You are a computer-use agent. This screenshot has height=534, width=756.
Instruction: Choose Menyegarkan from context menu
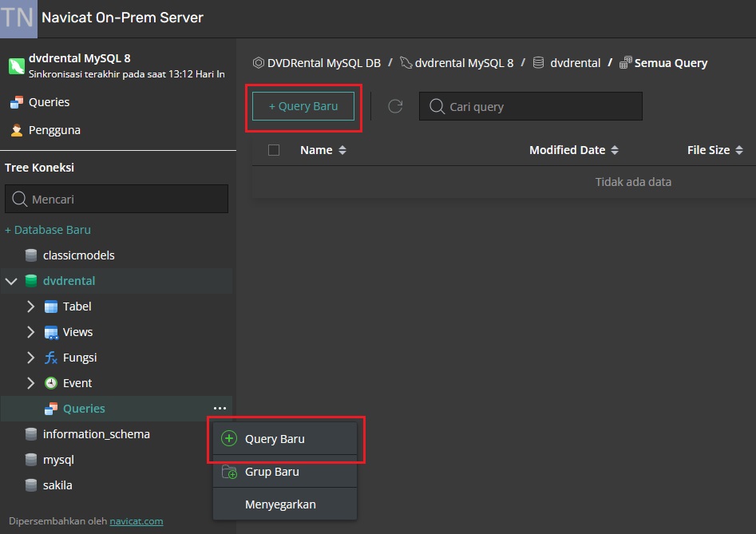pos(285,504)
